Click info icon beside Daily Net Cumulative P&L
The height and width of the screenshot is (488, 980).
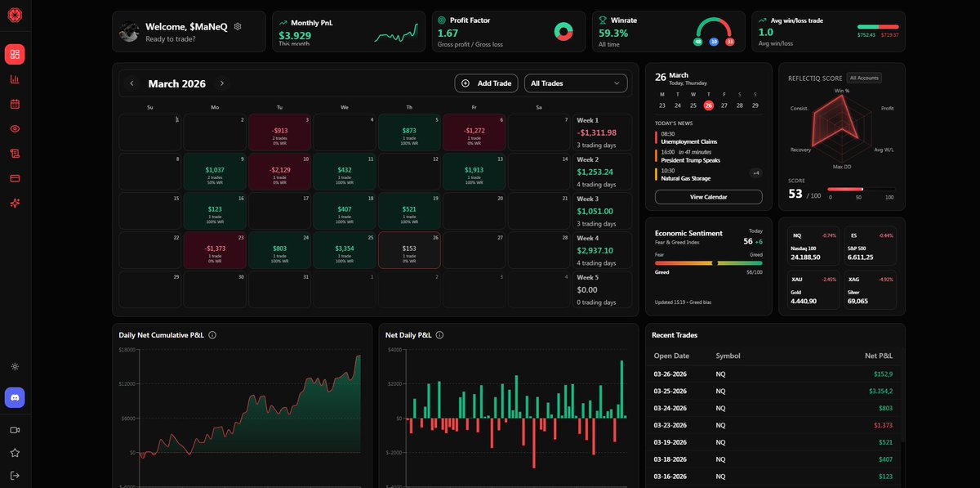[x=212, y=335]
